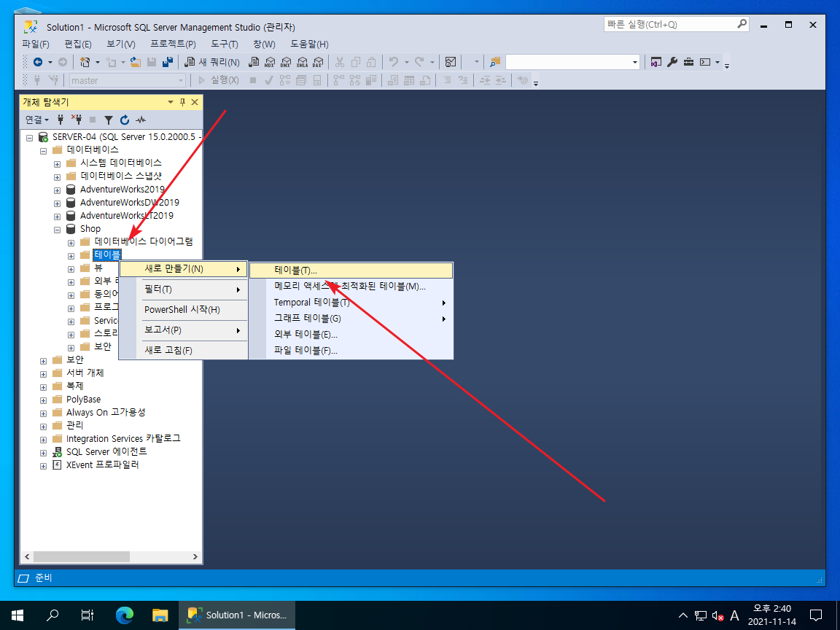Click the Open File folder icon
This screenshot has height=630, width=840.
[x=136, y=62]
